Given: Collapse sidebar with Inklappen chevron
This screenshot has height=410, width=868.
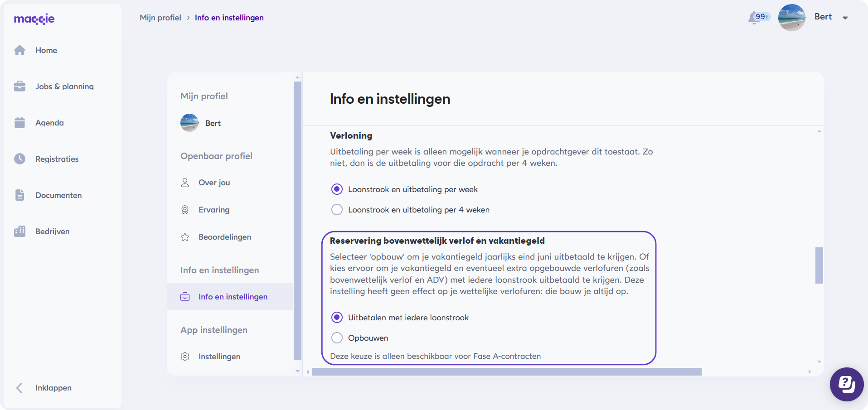Looking at the screenshot, I should point(19,388).
